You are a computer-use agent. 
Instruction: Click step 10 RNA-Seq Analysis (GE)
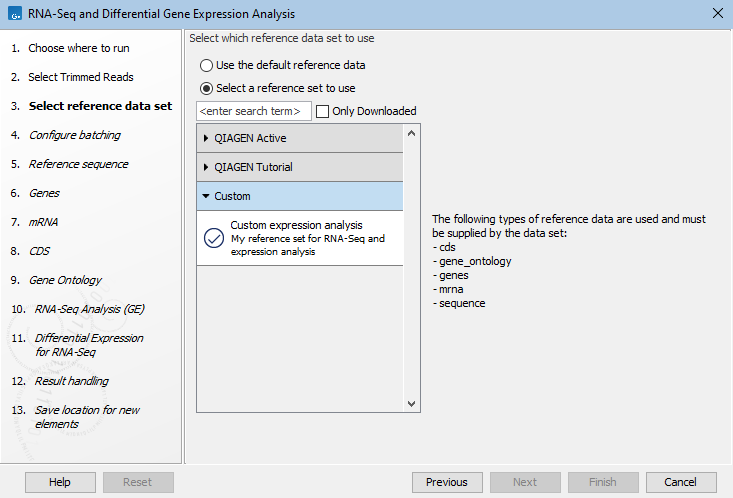click(90, 309)
